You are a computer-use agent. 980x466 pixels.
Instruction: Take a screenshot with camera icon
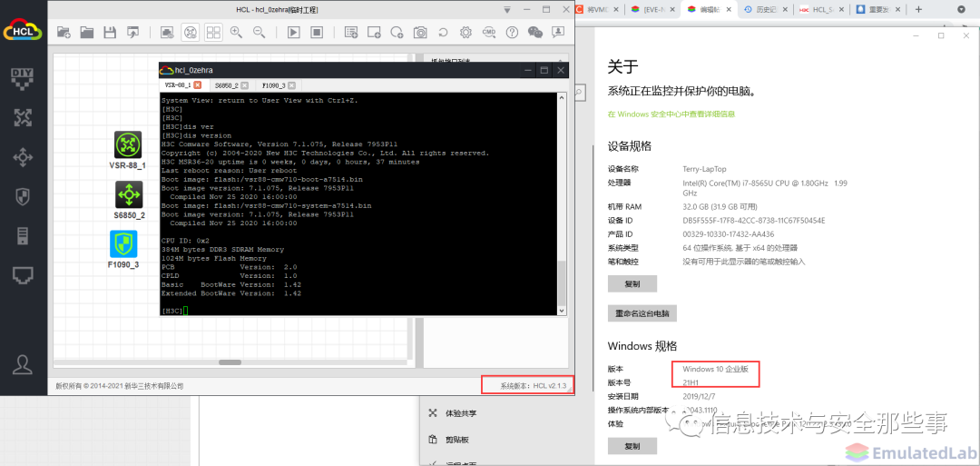(420, 33)
